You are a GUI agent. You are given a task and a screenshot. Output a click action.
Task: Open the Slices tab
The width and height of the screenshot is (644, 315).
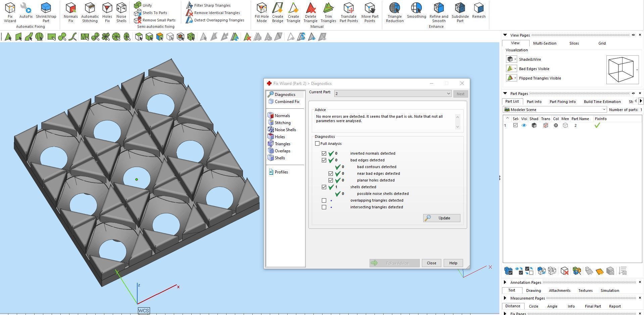pyautogui.click(x=574, y=43)
